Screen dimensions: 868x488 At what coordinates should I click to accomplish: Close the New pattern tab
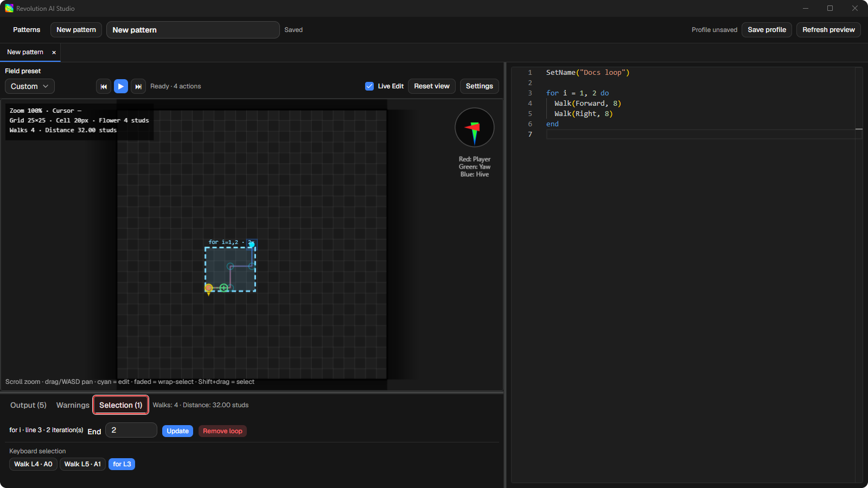[x=54, y=53]
